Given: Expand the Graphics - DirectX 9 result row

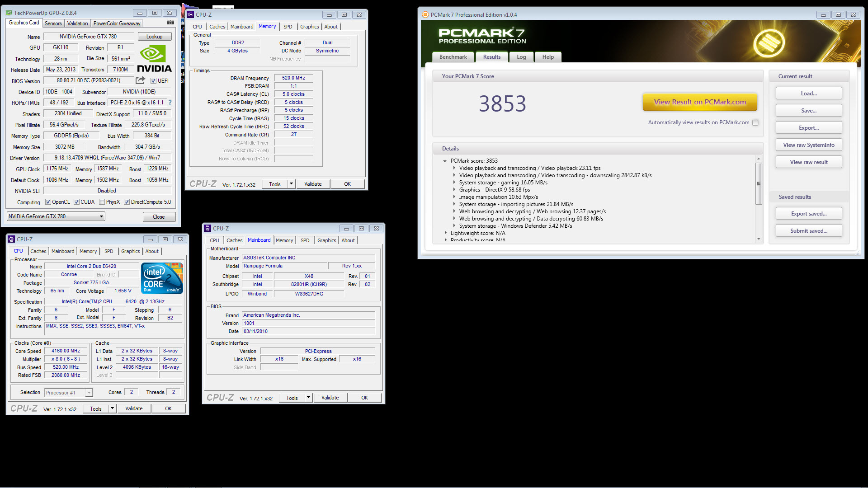Looking at the screenshot, I should [454, 190].
